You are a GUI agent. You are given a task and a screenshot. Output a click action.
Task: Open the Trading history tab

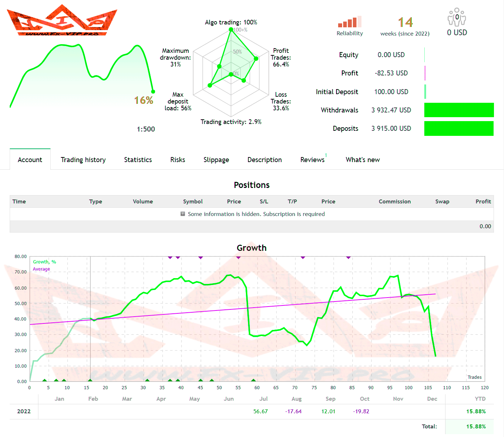(x=83, y=160)
